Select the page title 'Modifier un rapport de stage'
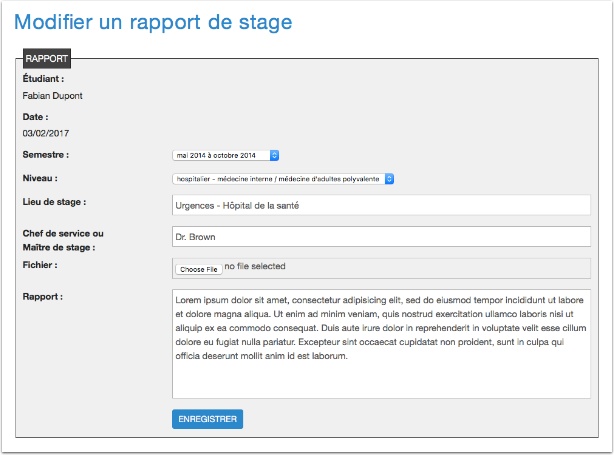 click(x=154, y=21)
